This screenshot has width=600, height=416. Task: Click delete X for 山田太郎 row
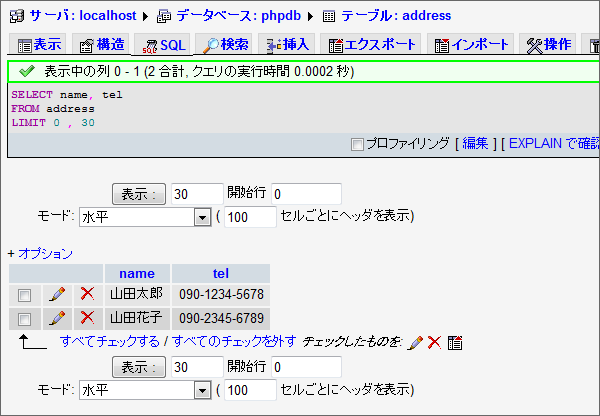click(88, 294)
